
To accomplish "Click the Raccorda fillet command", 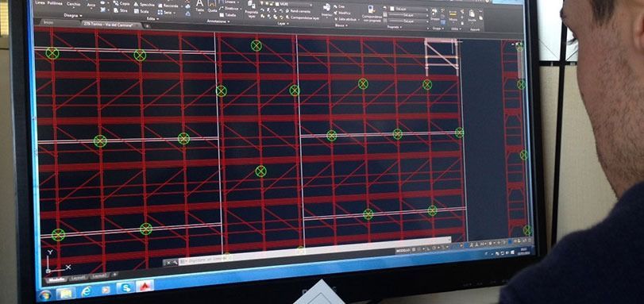I will (x=168, y=6).
